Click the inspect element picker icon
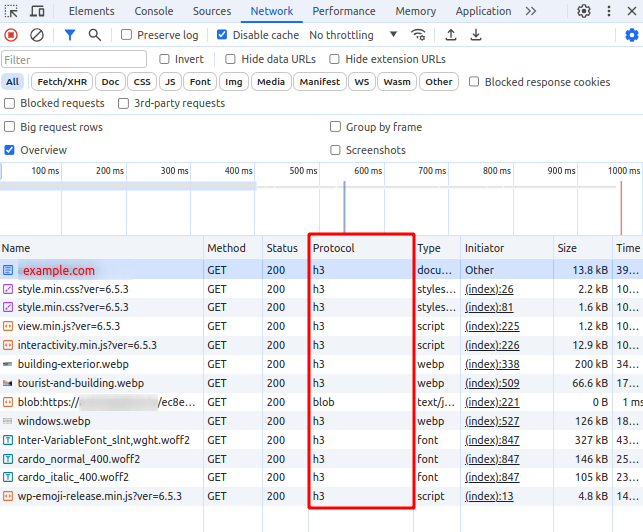This screenshot has width=643, height=532. pos(12,11)
